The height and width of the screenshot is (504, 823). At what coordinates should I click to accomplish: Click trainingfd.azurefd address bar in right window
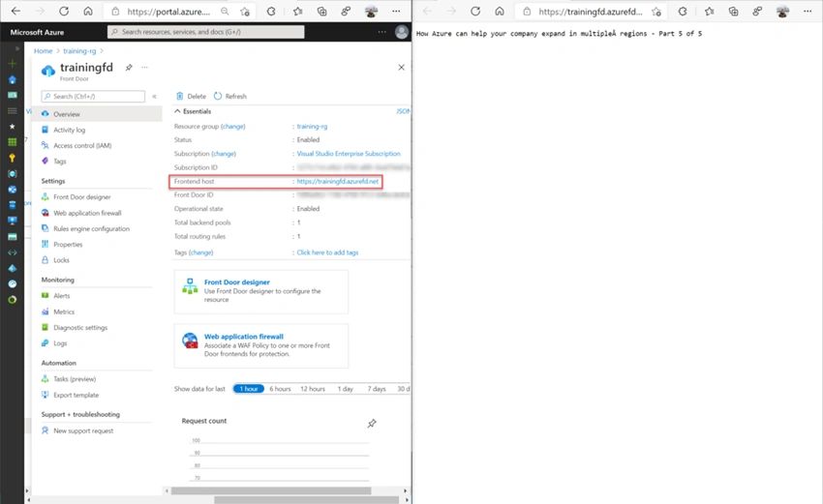click(590, 11)
